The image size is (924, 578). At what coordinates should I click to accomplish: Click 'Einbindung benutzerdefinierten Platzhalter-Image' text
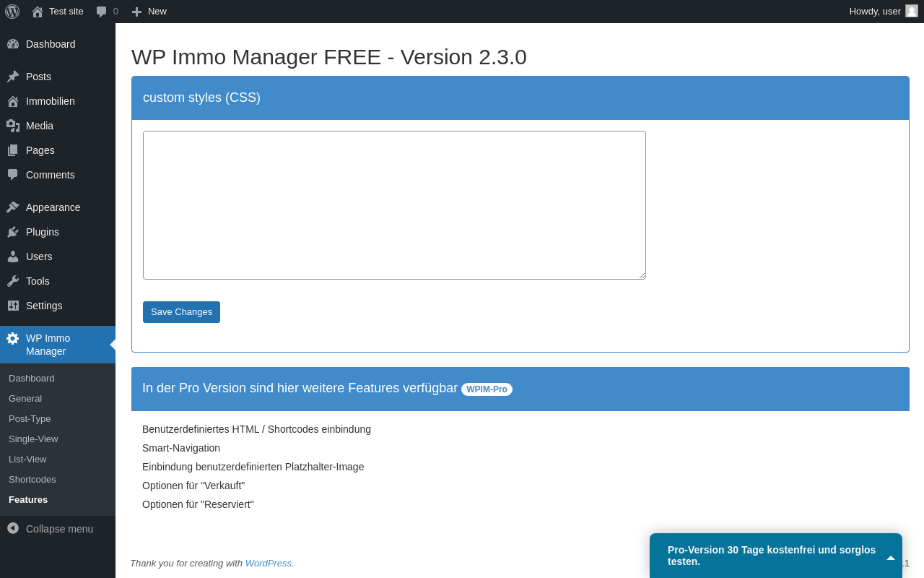[x=253, y=467]
